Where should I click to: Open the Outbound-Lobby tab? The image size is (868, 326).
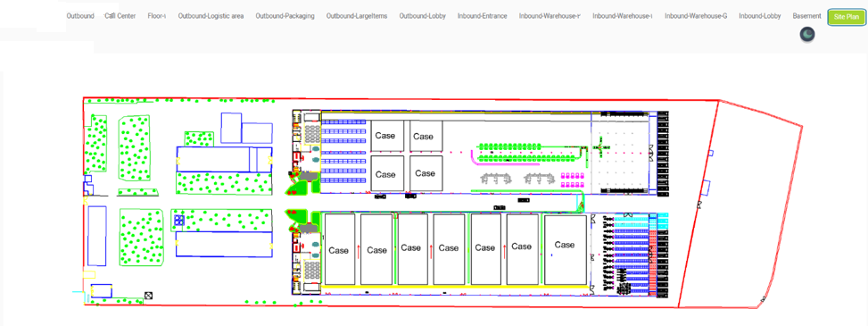[422, 16]
